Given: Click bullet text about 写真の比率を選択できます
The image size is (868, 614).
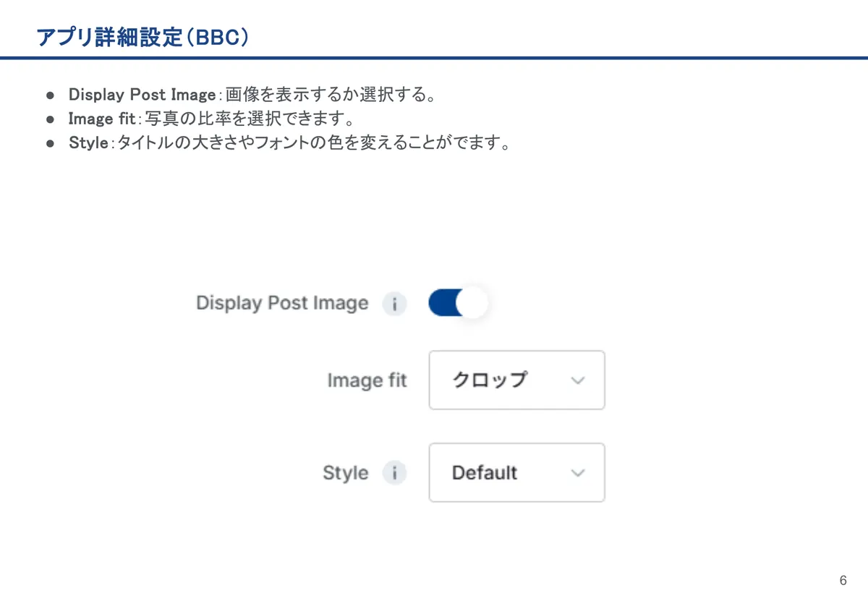Looking at the screenshot, I should coord(212,119).
